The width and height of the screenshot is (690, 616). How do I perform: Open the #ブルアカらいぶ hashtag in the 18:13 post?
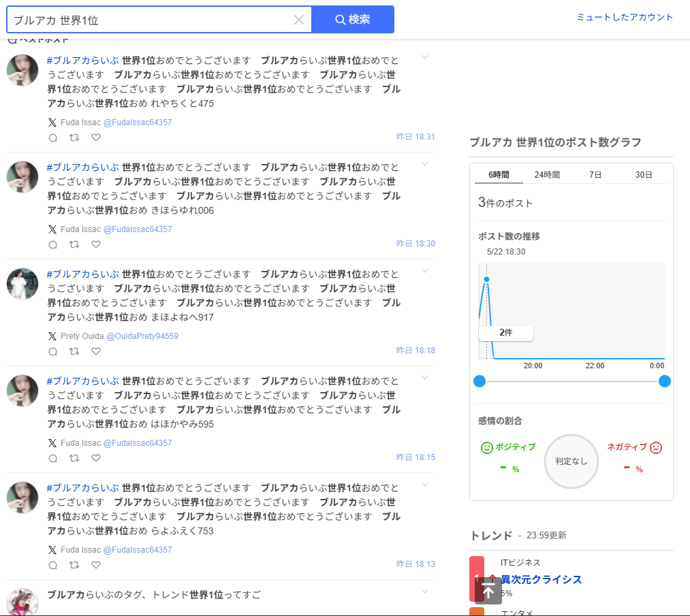click(82, 487)
